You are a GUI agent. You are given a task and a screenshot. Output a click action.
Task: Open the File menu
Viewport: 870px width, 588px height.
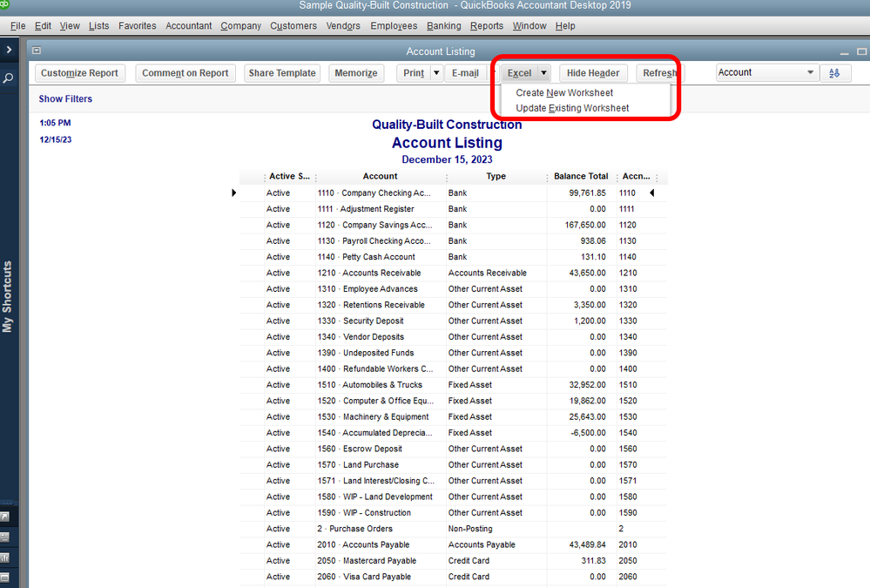pyautogui.click(x=17, y=25)
